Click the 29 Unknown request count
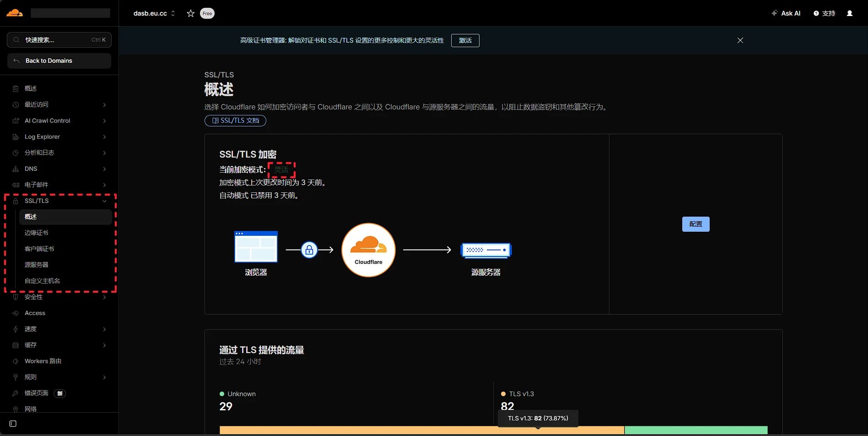868x436 pixels. [226, 406]
